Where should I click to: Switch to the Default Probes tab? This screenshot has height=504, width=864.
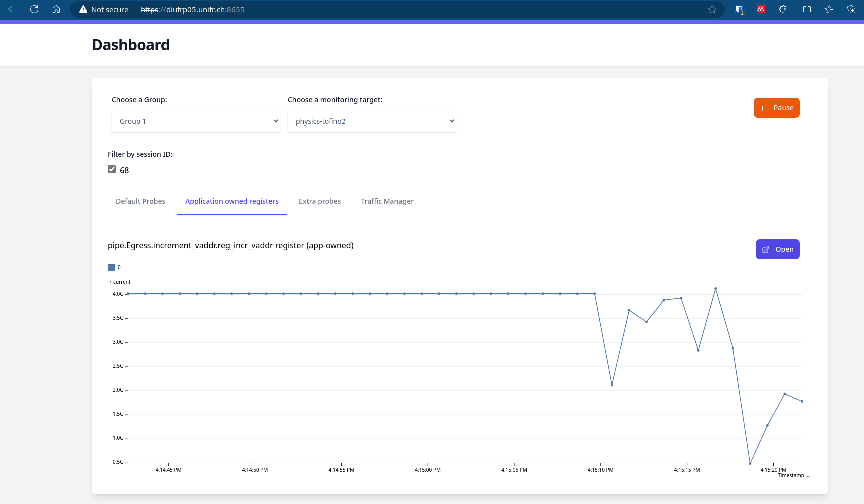[140, 201]
